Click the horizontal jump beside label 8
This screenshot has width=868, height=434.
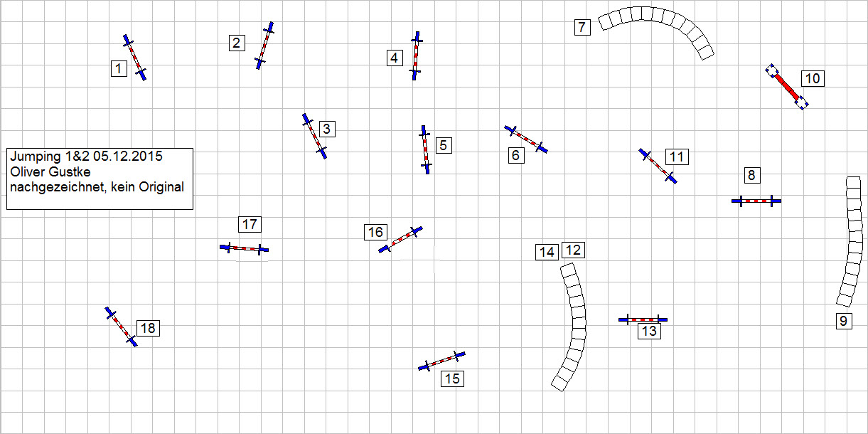tap(756, 201)
